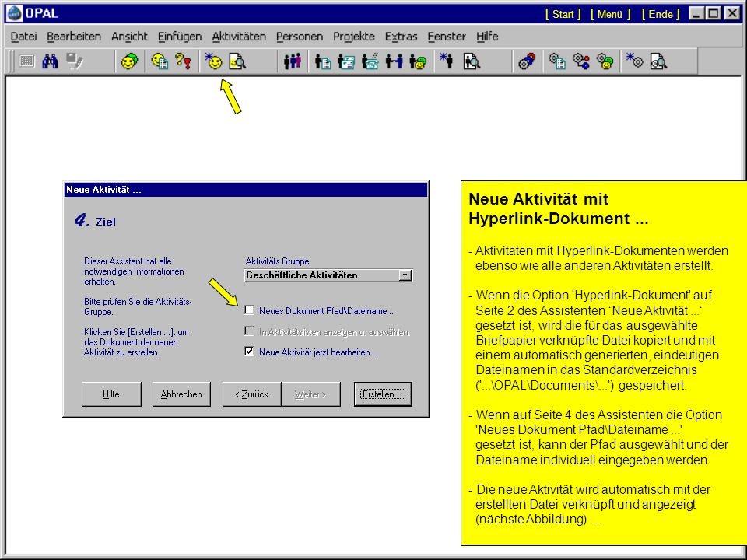Click the person search magnifier icon

(472, 61)
